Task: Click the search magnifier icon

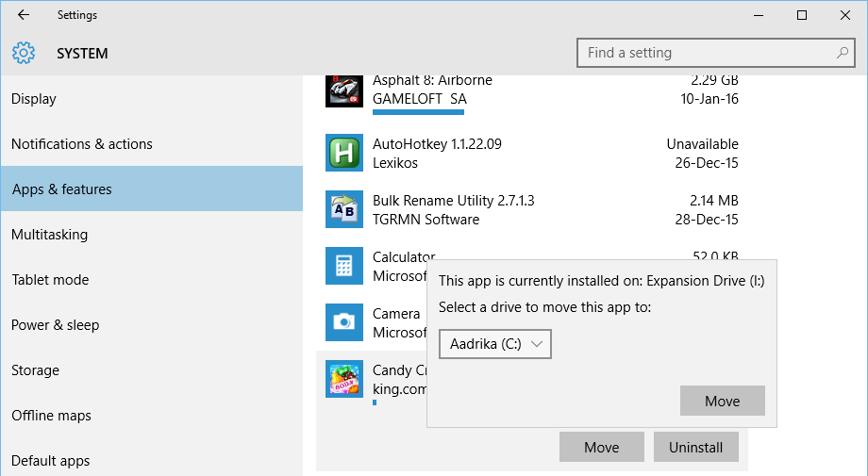Action: click(842, 53)
